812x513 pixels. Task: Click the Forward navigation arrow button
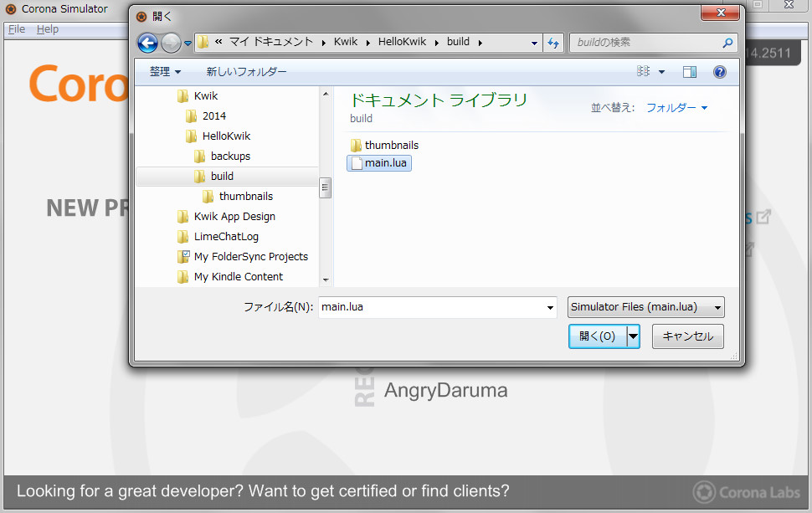pos(171,43)
